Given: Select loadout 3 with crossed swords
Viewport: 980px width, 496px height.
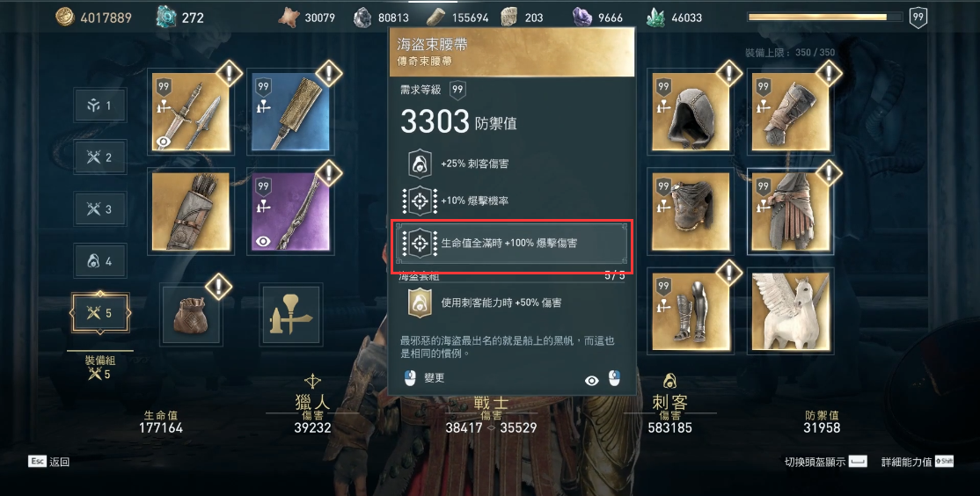Looking at the screenshot, I should coord(100,208).
